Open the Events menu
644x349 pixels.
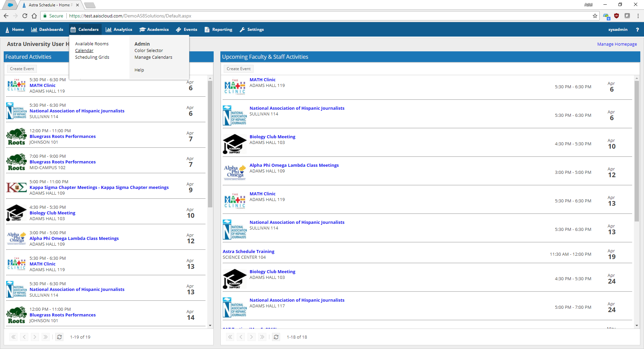click(186, 30)
